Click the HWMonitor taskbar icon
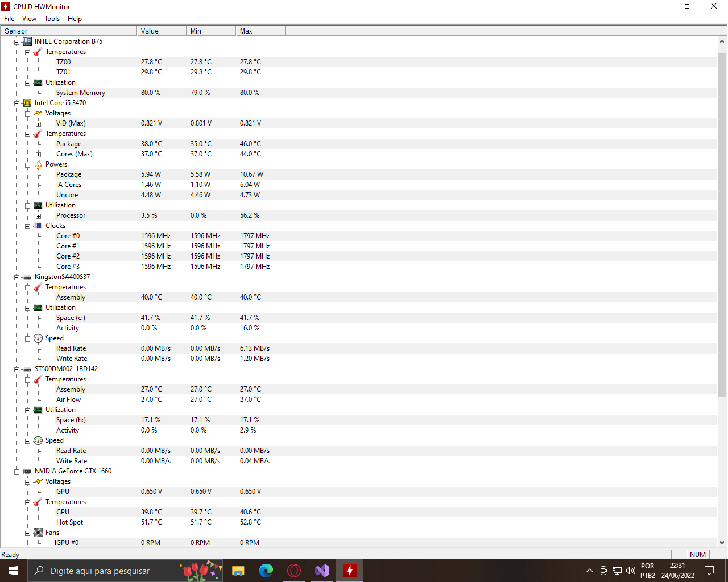The height and width of the screenshot is (582, 728). tap(350, 571)
